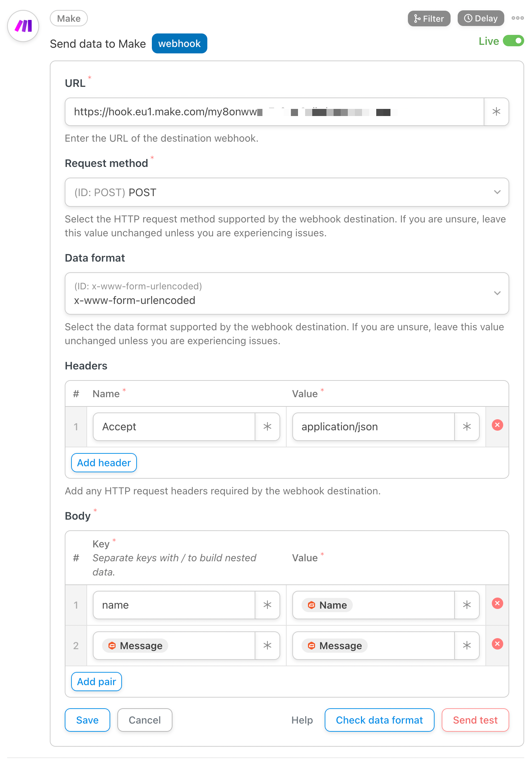532x762 pixels.
Task: Open the three-dot more options menu
Action: click(x=517, y=18)
